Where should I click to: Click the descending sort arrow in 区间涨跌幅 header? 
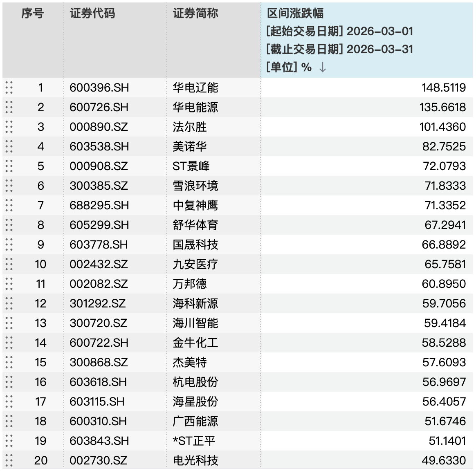coord(323,67)
